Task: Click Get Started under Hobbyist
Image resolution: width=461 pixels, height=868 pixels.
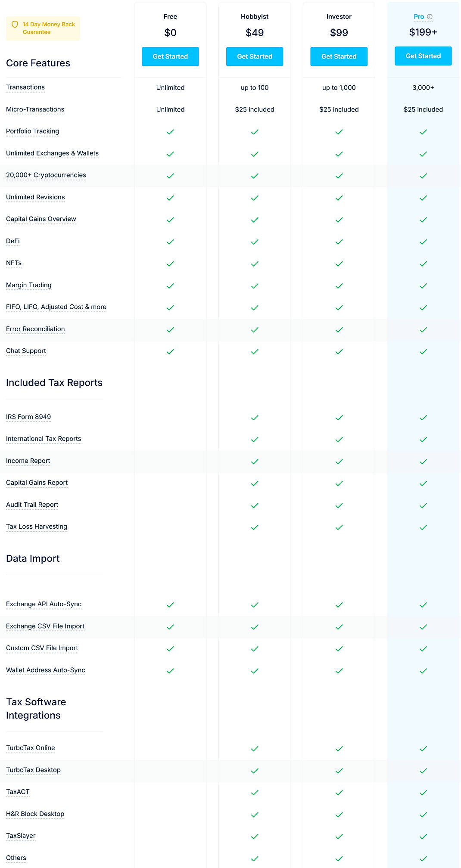Action: click(254, 56)
